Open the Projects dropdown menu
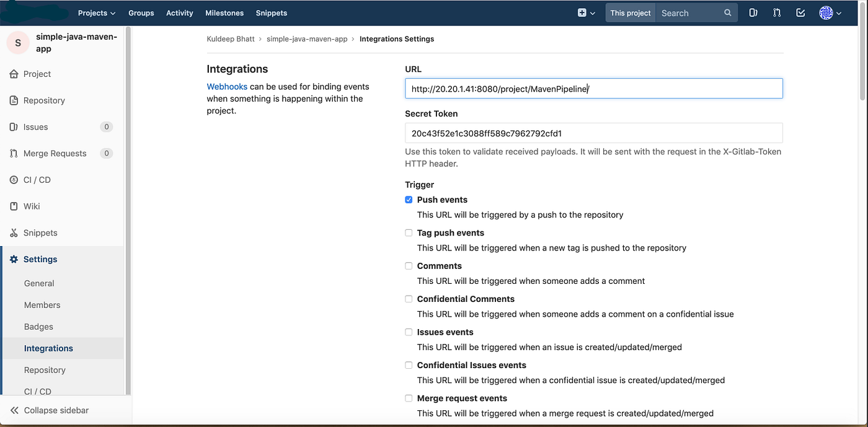Viewport: 868px width, 427px height. (96, 12)
